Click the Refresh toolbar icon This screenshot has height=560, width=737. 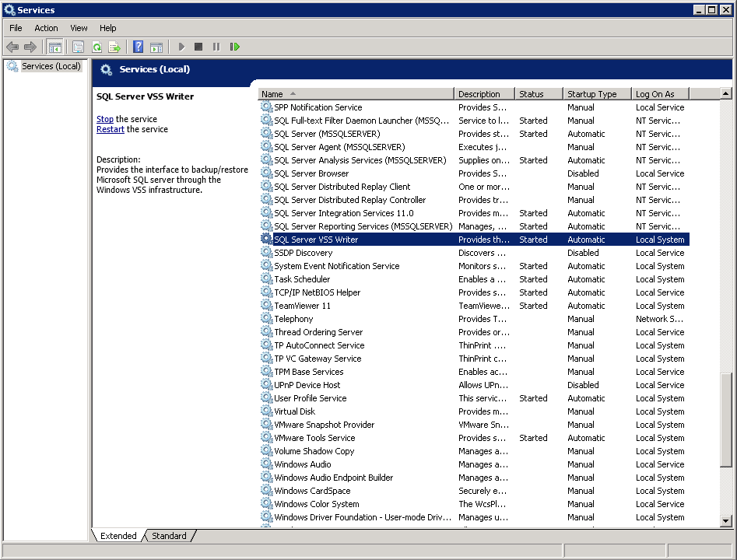[97, 47]
